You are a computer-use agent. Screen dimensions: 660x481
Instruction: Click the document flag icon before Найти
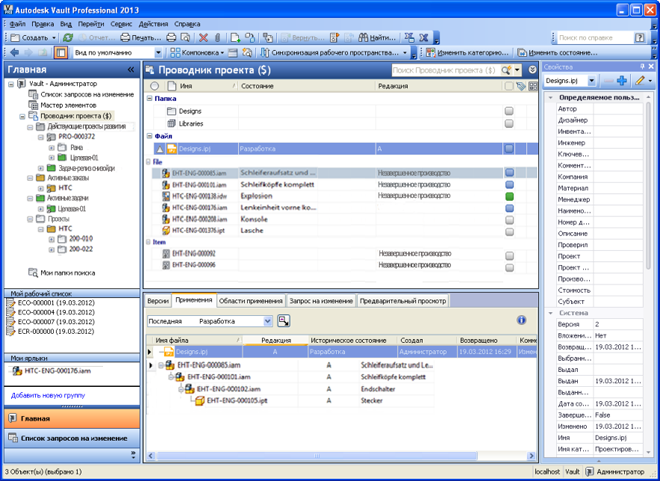coord(334,38)
